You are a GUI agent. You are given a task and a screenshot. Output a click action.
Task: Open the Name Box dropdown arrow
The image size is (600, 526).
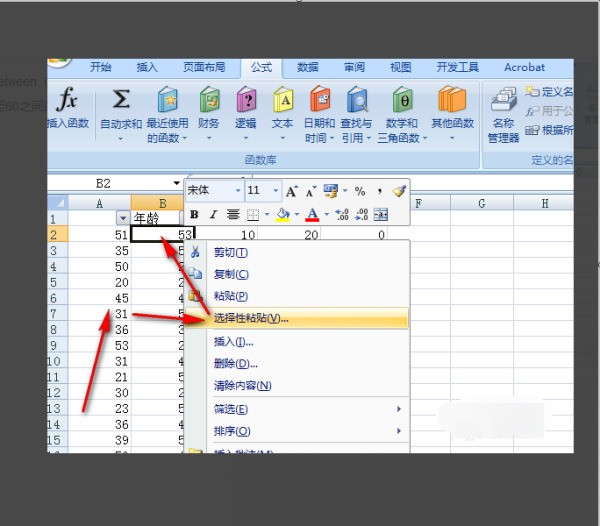176,183
